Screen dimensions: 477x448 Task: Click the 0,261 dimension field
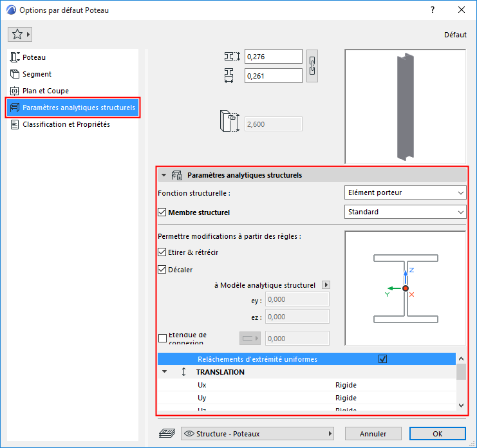pos(274,76)
